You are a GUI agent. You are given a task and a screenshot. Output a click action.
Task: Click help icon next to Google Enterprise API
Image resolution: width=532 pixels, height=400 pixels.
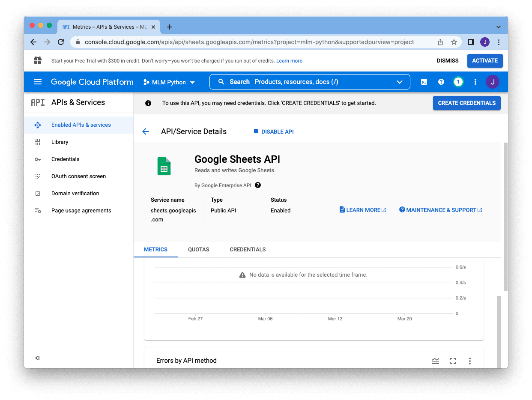[258, 185]
